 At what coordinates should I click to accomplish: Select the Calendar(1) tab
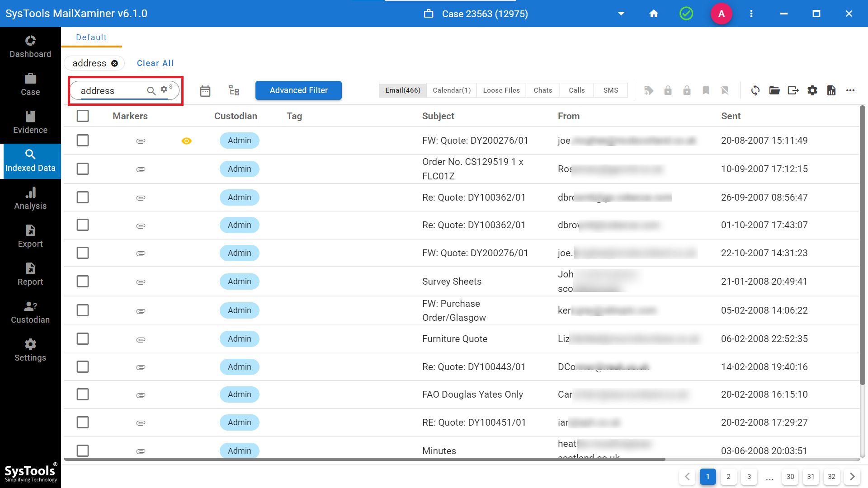pos(452,90)
